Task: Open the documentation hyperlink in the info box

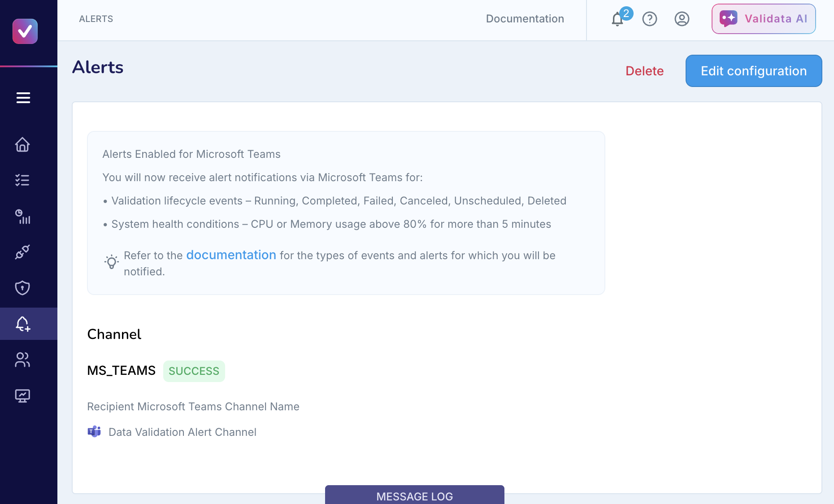Action: (x=231, y=255)
